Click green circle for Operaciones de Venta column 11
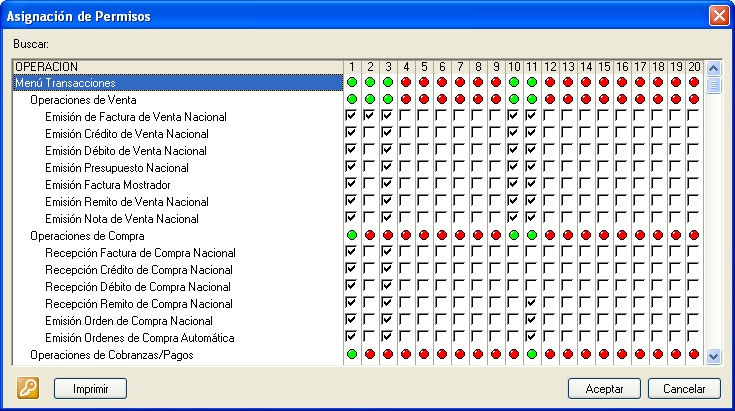This screenshot has height=411, width=735. point(532,100)
